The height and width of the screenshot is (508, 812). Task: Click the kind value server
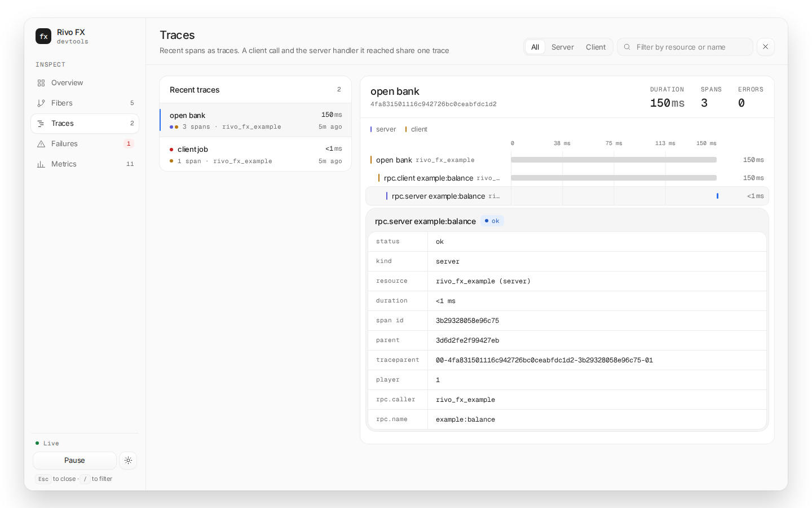point(448,261)
